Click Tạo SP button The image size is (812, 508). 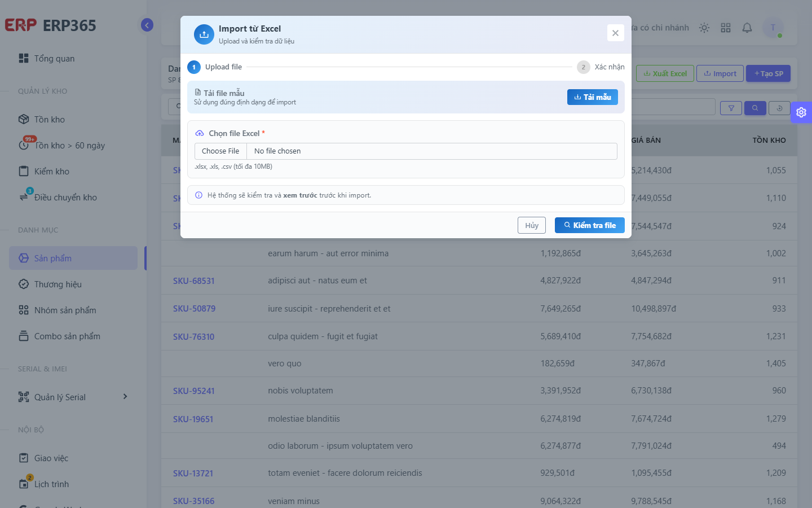(x=769, y=73)
